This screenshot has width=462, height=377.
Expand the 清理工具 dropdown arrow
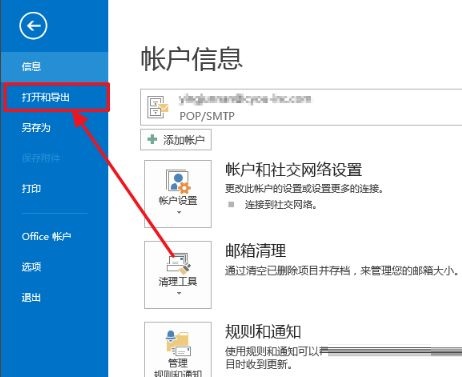click(x=179, y=293)
